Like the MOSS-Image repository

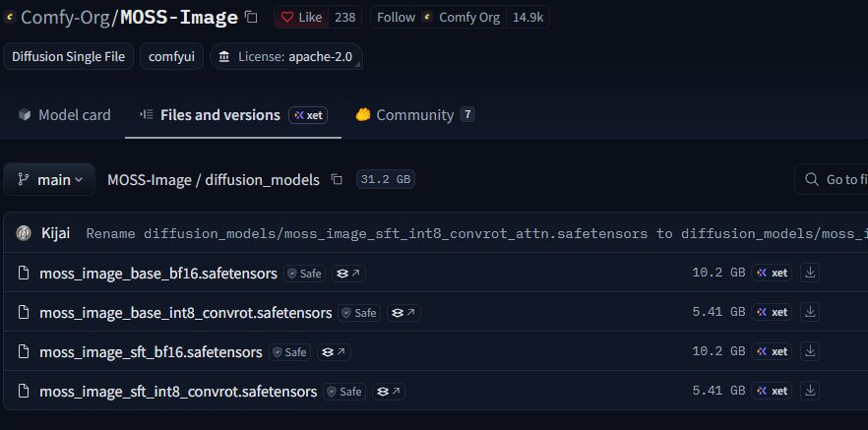pyautogui.click(x=301, y=17)
